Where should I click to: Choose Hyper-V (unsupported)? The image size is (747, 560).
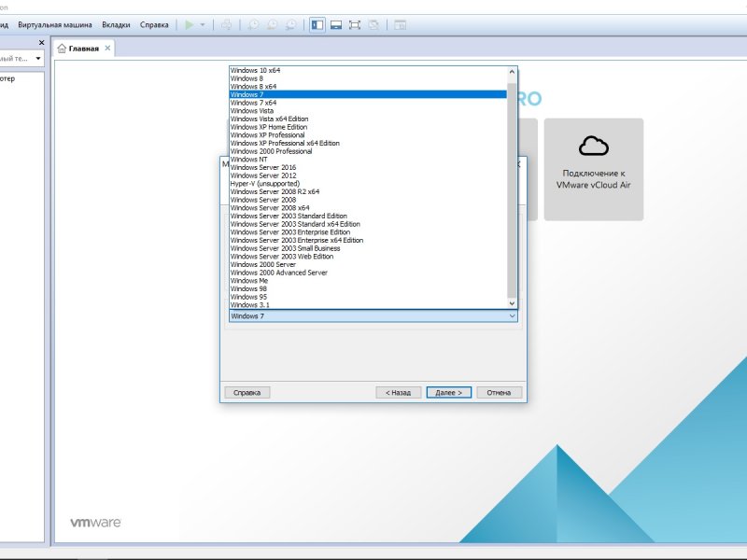click(368, 184)
